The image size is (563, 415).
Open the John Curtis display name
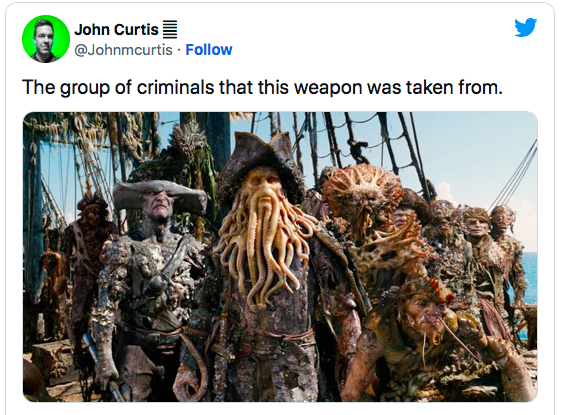pos(116,29)
